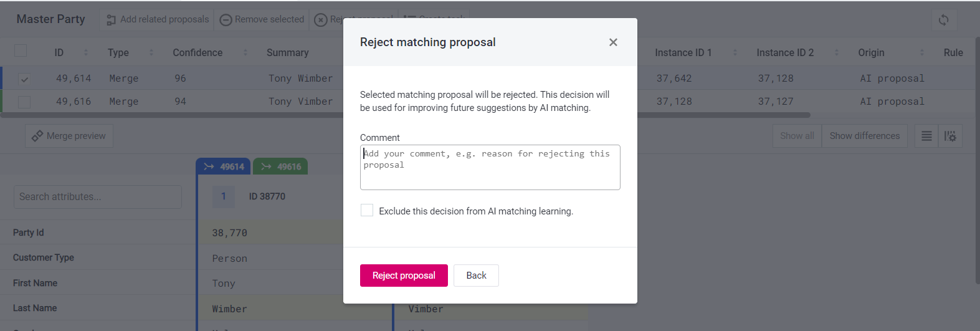Sort the Origin column

click(922, 52)
